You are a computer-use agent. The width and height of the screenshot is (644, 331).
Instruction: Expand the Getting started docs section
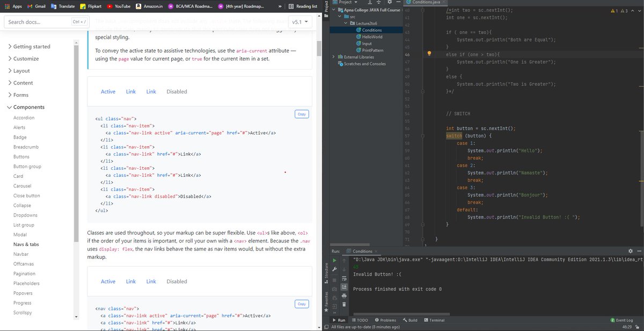coord(29,47)
